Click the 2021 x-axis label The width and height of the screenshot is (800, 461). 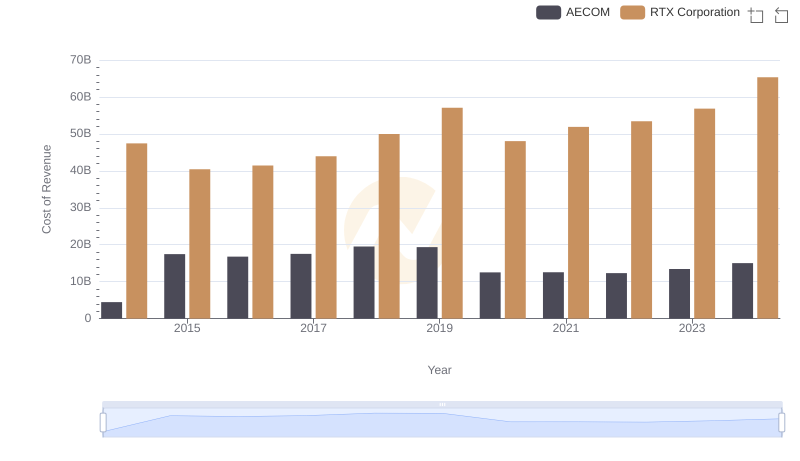pos(565,328)
